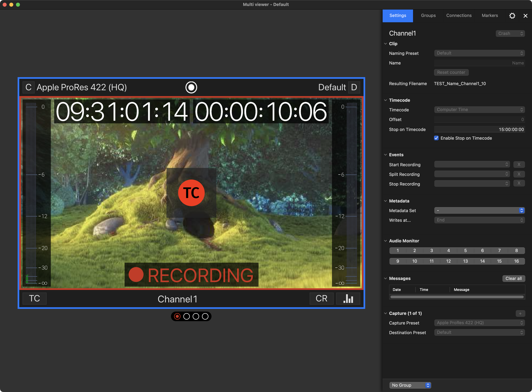Click the red TC timecode badge
This screenshot has width=532, height=392.
pyautogui.click(x=191, y=193)
